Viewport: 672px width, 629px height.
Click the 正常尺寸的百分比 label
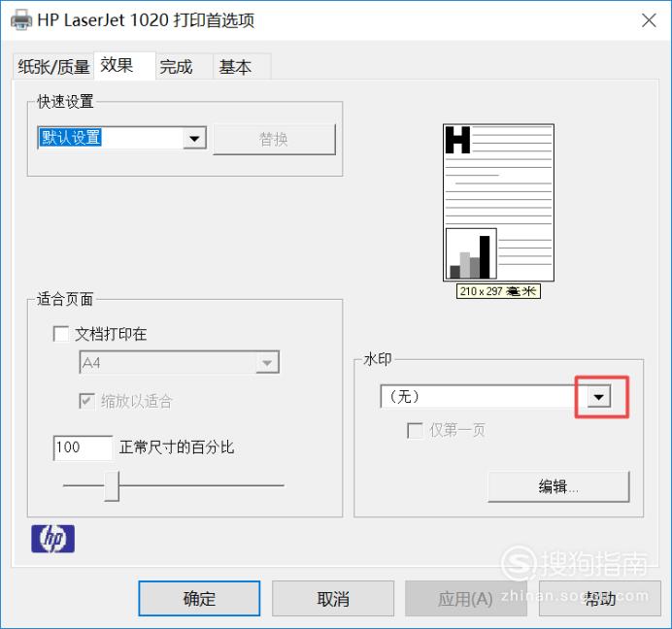tap(177, 447)
